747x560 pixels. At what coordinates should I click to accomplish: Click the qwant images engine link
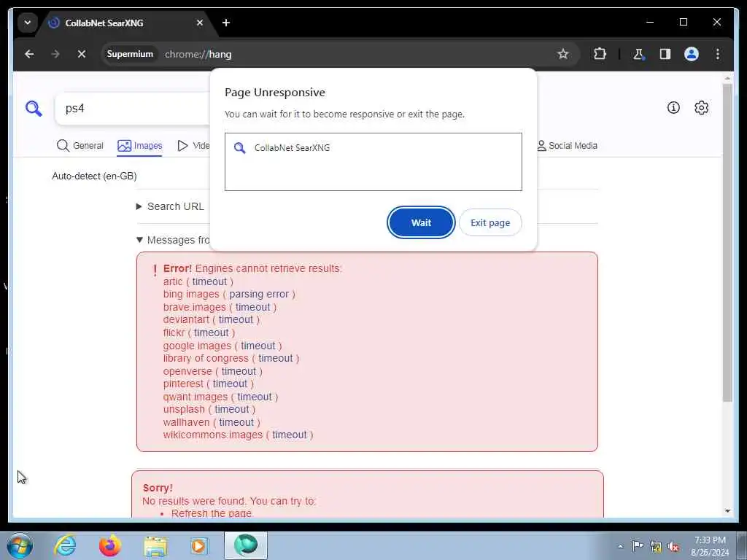tap(196, 397)
